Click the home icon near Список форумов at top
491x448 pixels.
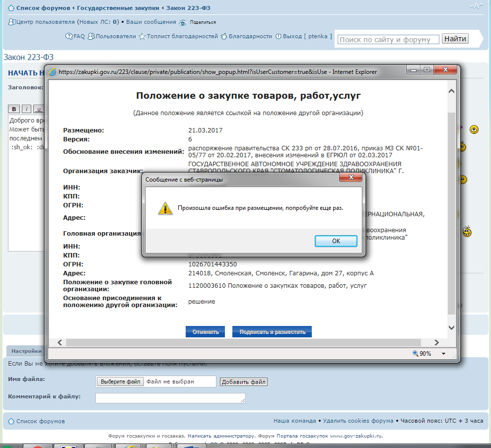point(11,8)
